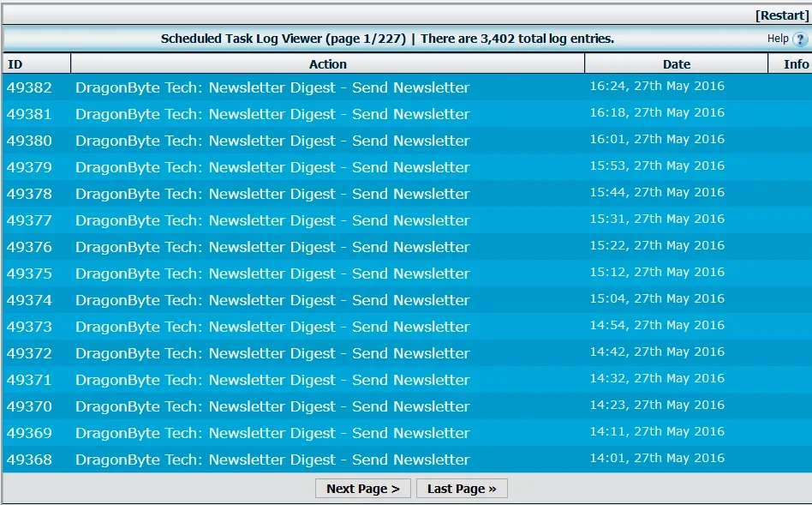Screen dimensions: 812x505
Task: Click the Send Newsletter action in row 49382
Action: pyautogui.click(x=272, y=87)
